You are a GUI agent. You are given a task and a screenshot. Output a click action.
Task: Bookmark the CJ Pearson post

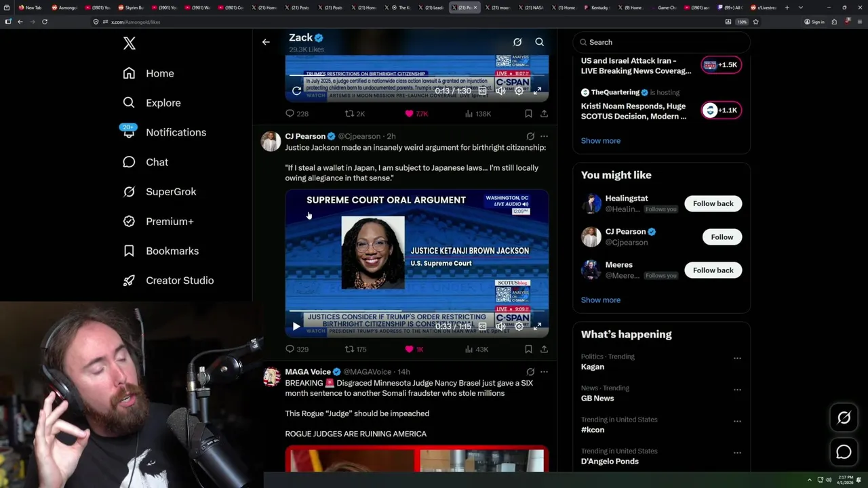pos(528,349)
